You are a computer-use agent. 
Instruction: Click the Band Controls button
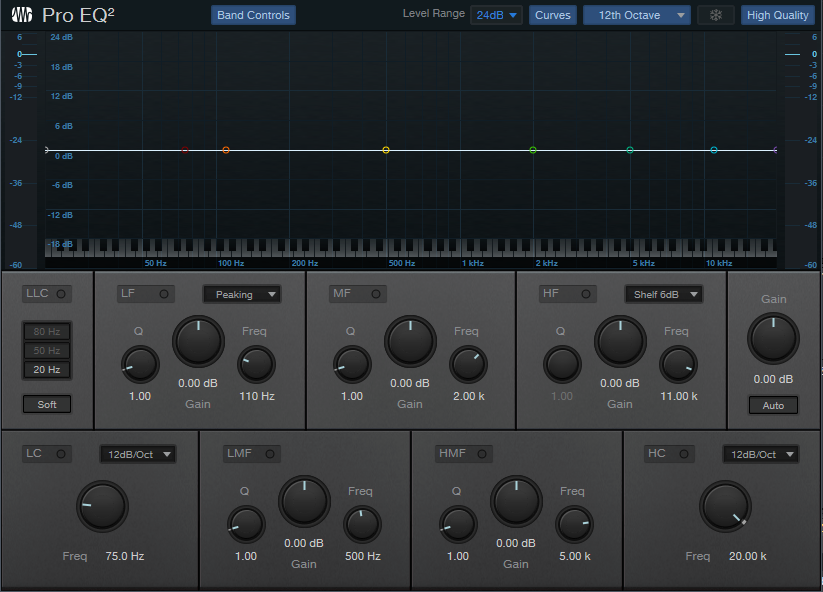point(254,15)
